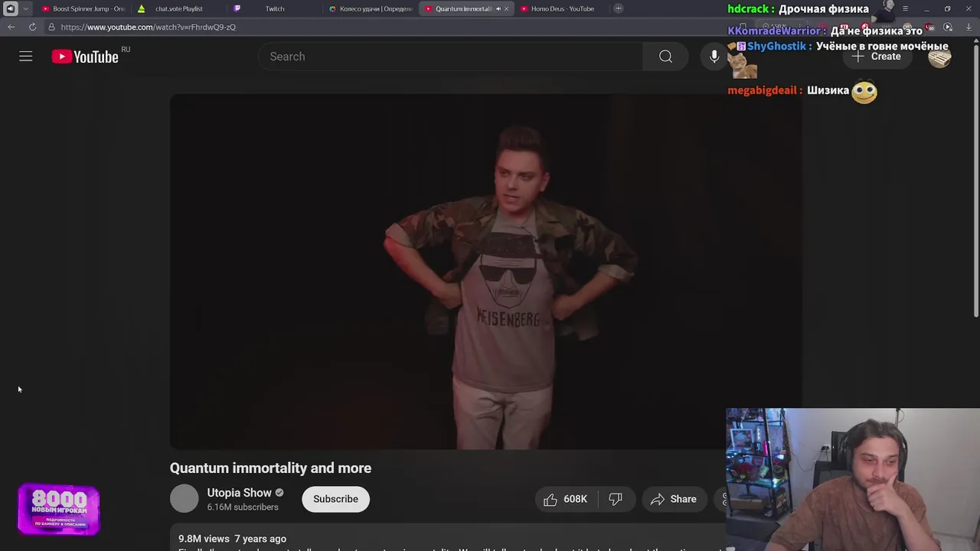980x551 pixels.
Task: Open a new browser tab
Action: pos(618,8)
